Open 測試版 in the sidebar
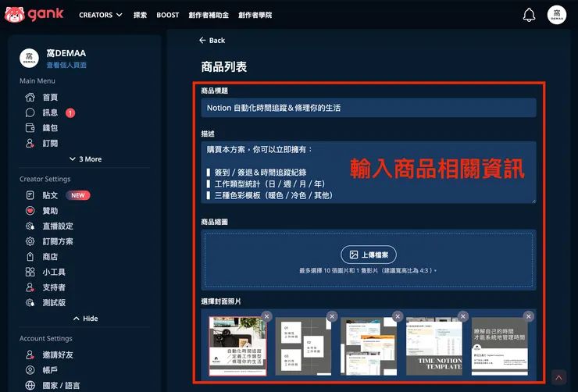The height and width of the screenshot is (392, 578). tap(54, 302)
